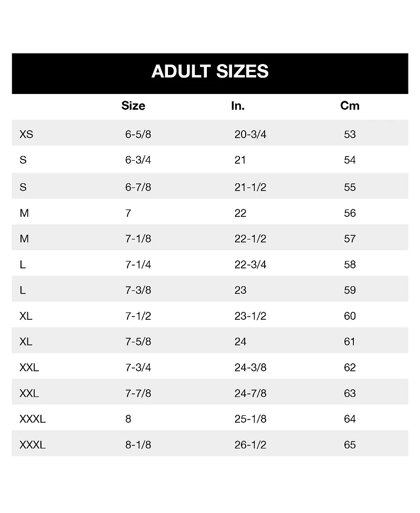Click the 56 cm cell
The width and height of the screenshot is (420, 513).
[x=350, y=213]
